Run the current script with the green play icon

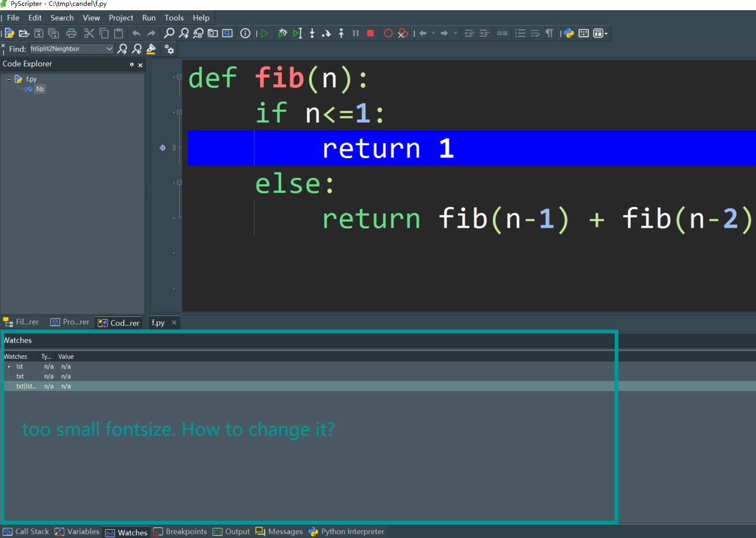264,33
